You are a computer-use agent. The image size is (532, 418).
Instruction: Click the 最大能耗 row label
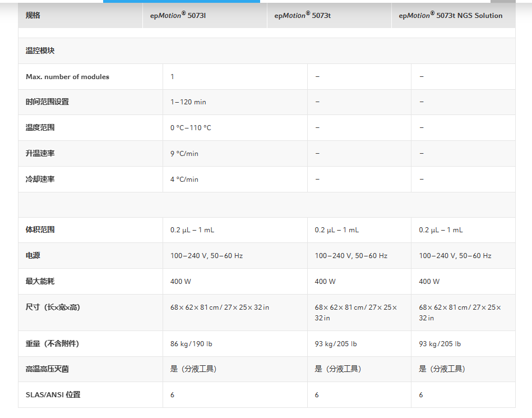tap(40, 281)
